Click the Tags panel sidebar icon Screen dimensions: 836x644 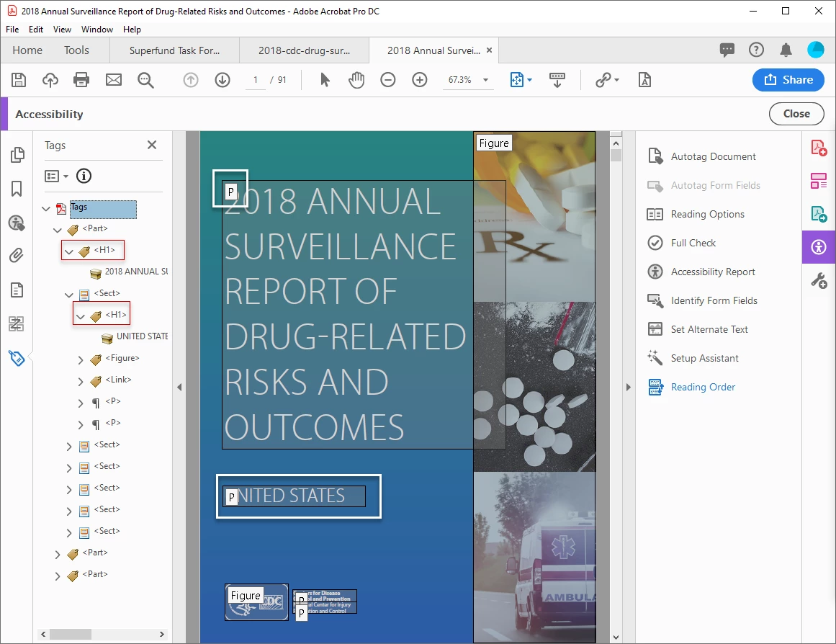coord(17,358)
